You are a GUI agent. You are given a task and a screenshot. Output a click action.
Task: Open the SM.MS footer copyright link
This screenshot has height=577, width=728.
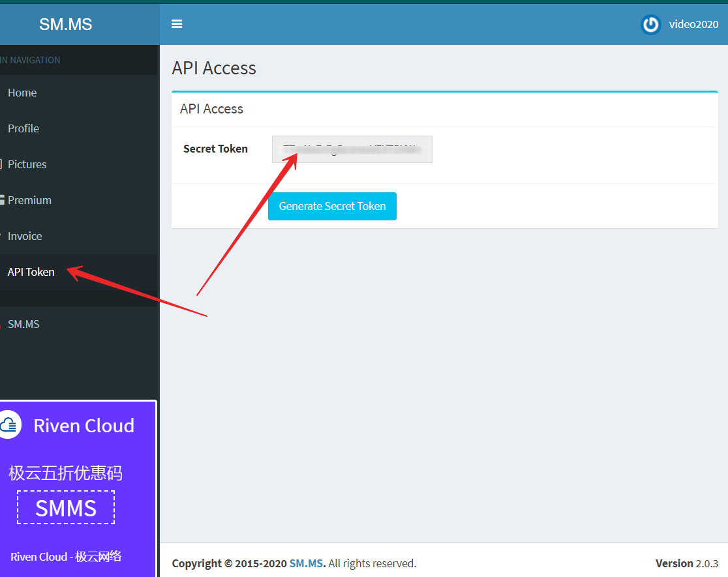tap(307, 563)
